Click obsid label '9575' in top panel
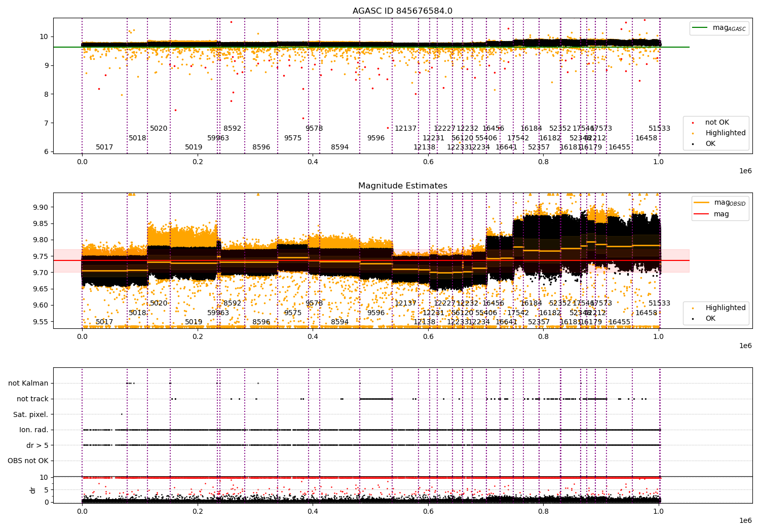 [x=293, y=138]
